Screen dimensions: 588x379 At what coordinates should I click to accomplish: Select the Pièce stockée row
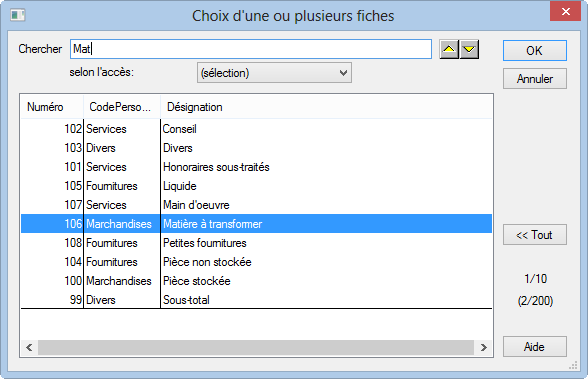pos(256,281)
